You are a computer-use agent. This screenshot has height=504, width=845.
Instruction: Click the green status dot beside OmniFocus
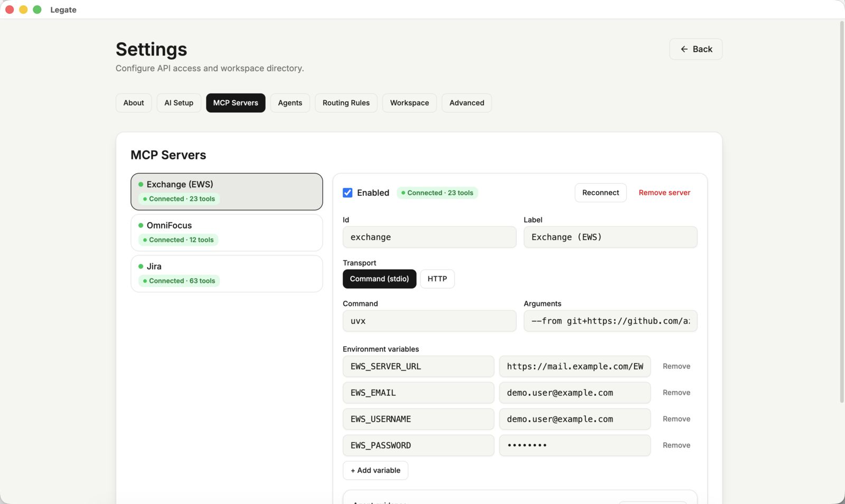141,225
